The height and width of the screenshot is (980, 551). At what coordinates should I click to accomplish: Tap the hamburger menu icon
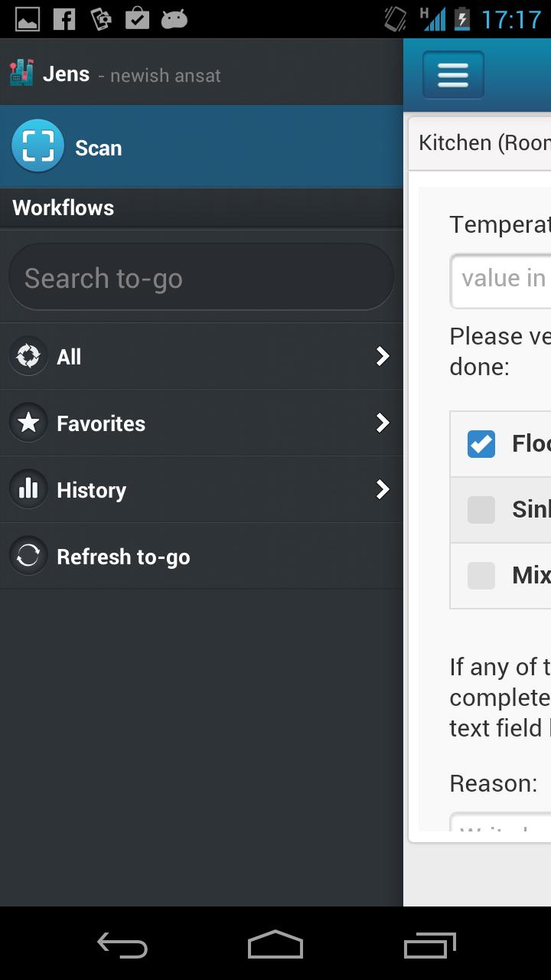pyautogui.click(x=452, y=74)
